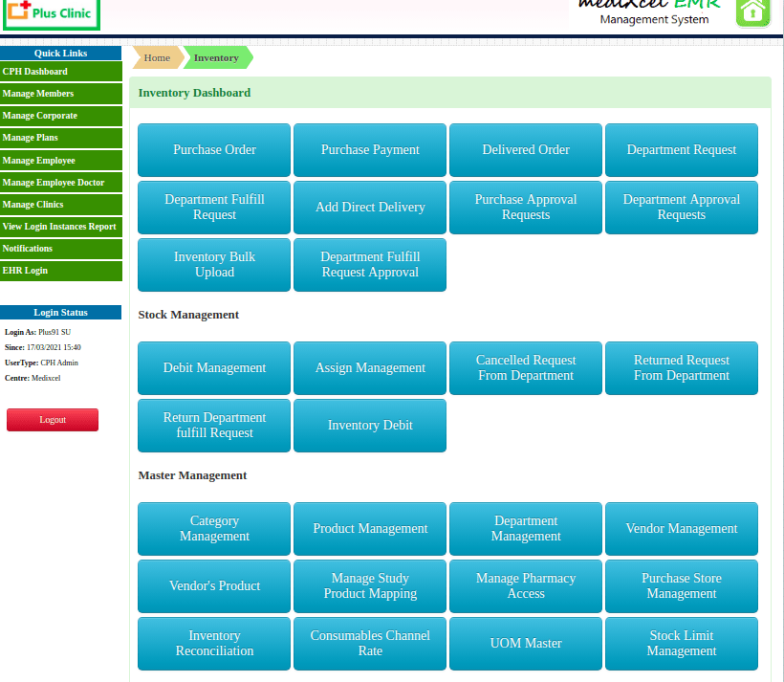Open Purchase Payment section
Screen dimensions: 784x682
370,150
